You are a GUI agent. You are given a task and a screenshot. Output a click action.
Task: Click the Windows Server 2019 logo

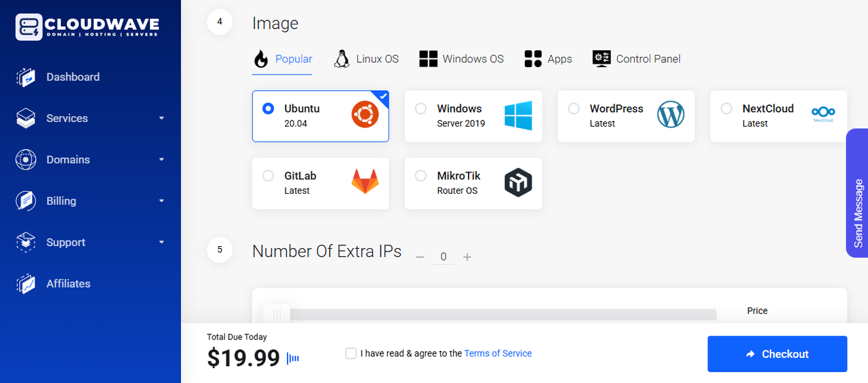pyautogui.click(x=518, y=116)
